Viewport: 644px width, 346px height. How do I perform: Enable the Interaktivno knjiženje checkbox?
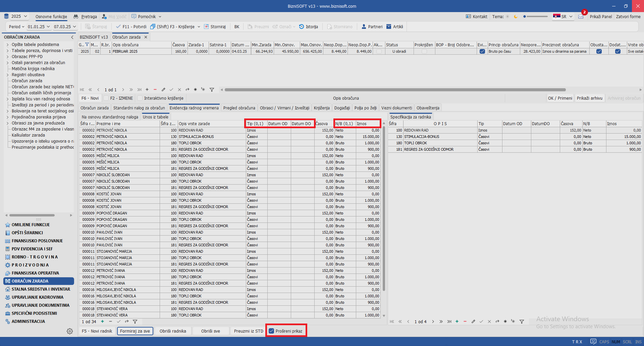tap(140, 98)
